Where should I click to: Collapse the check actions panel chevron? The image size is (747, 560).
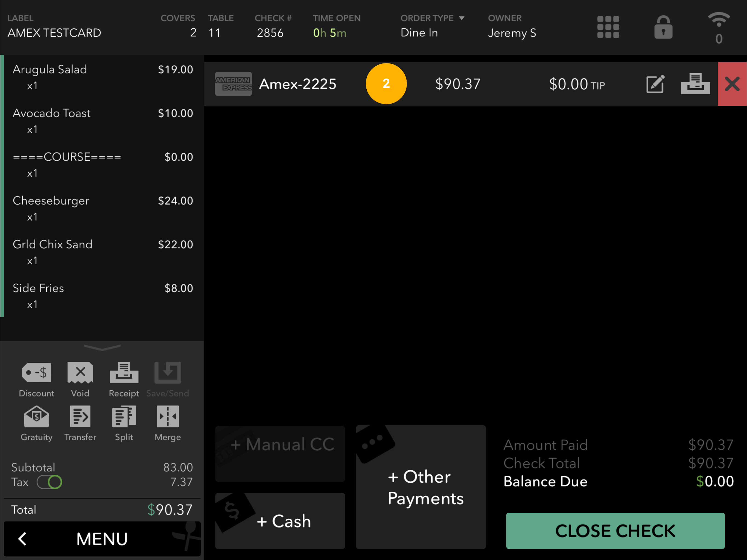click(x=102, y=347)
